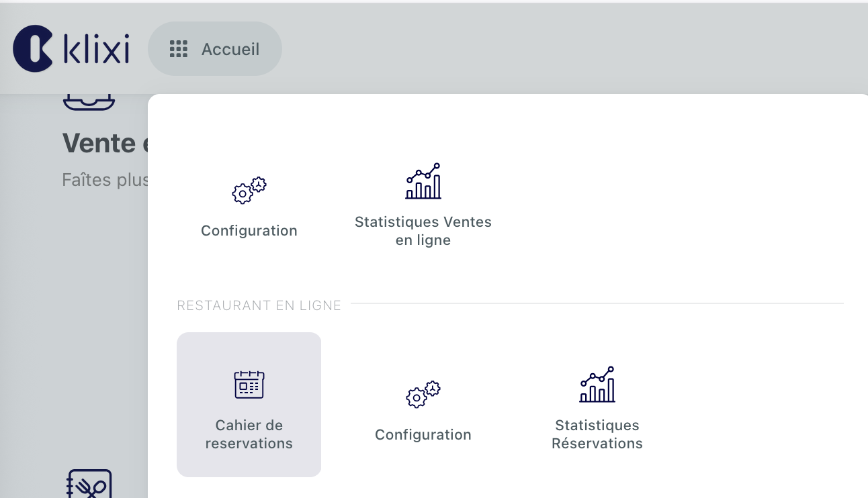
Task: Select top Configuration label under Vente section
Action: coord(249,231)
